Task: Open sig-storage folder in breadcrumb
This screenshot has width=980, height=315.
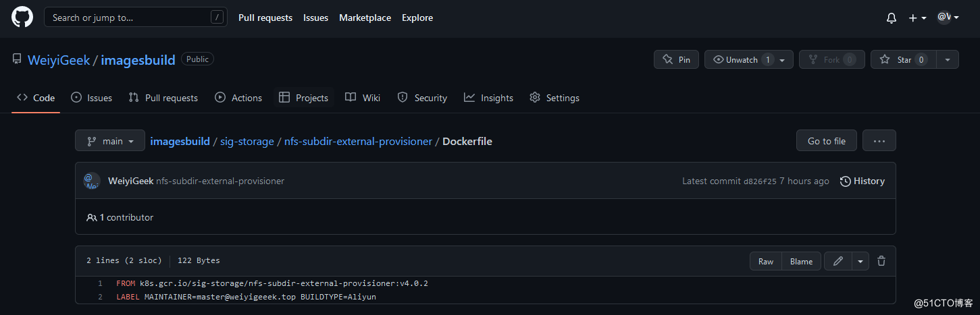Action: click(247, 142)
